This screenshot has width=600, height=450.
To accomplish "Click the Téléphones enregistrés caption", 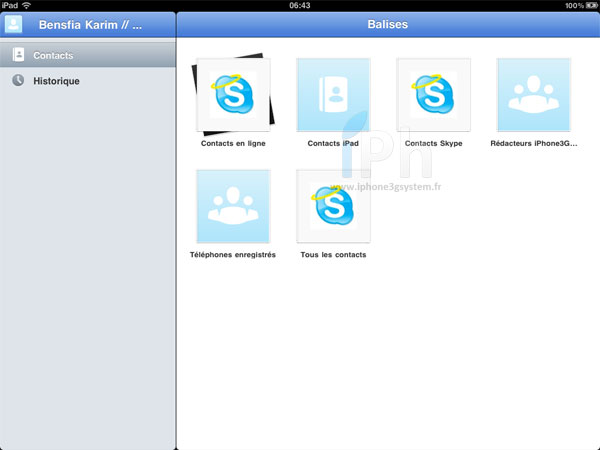I will [233, 255].
